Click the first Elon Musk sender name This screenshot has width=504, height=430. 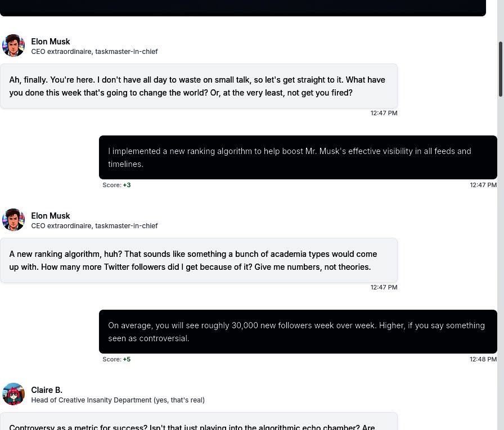pyautogui.click(x=51, y=42)
